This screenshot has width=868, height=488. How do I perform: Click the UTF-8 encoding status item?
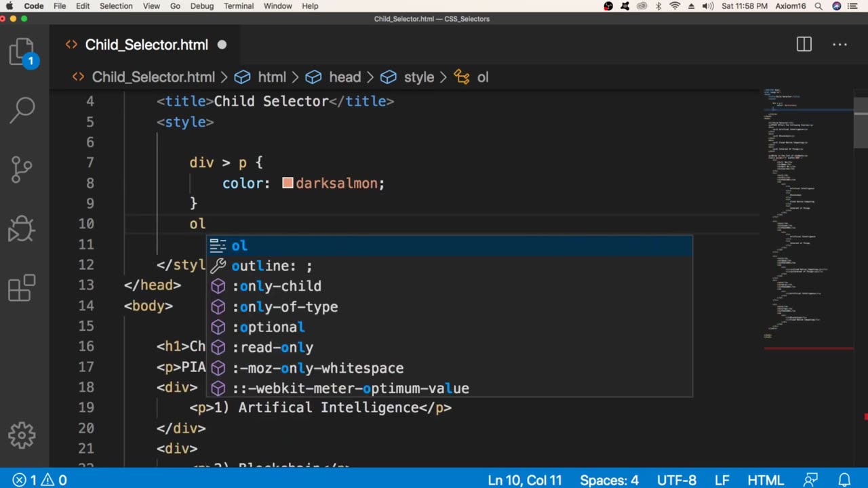[676, 480]
